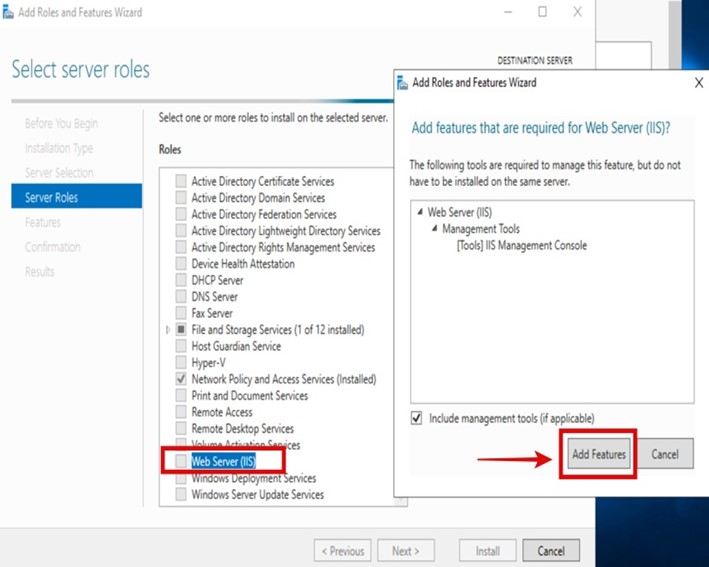Open Features wizard step
This screenshot has width=709, height=567.
click(43, 222)
